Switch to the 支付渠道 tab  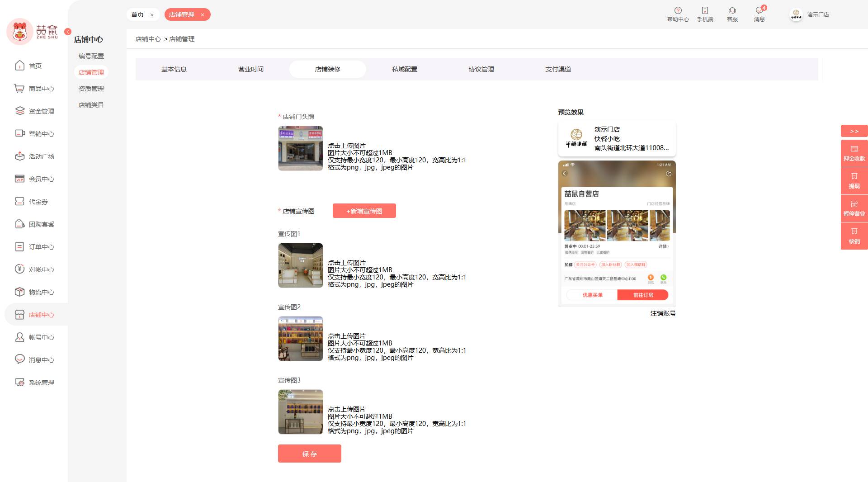[558, 69]
